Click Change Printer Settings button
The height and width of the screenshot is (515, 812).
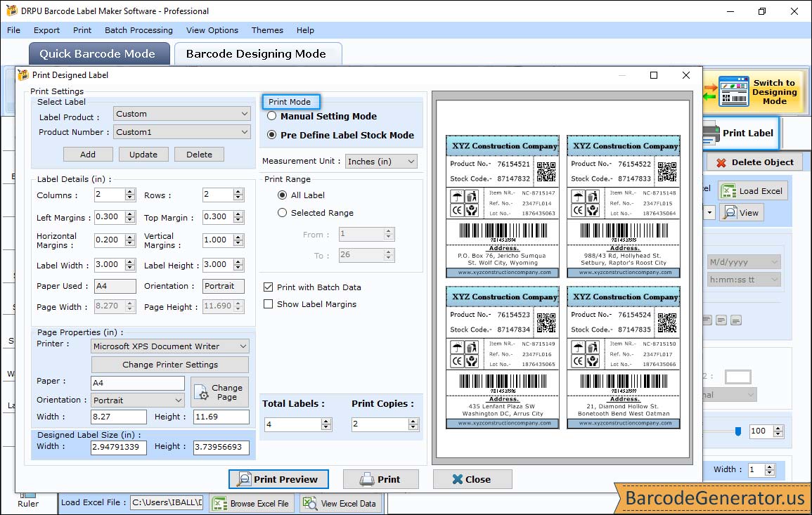170,365
